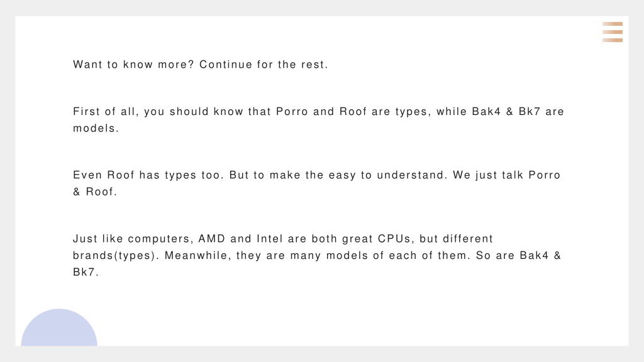Click "models." ending the Bak4 paragraph
Screen dimensions: 644x362
coord(96,128)
